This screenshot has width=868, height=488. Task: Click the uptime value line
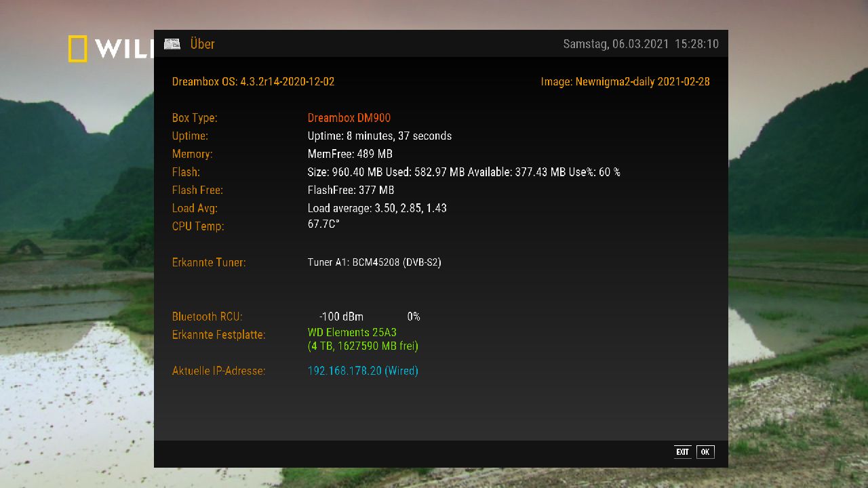click(379, 136)
